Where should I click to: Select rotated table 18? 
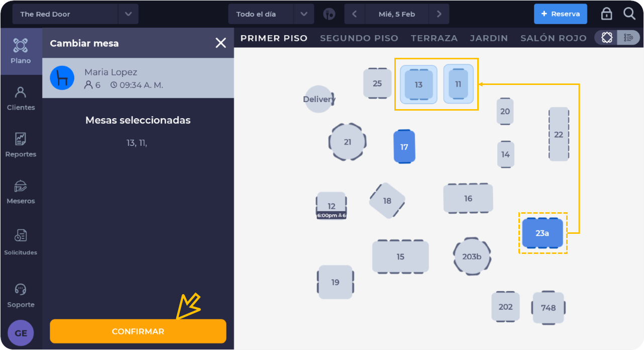387,201
